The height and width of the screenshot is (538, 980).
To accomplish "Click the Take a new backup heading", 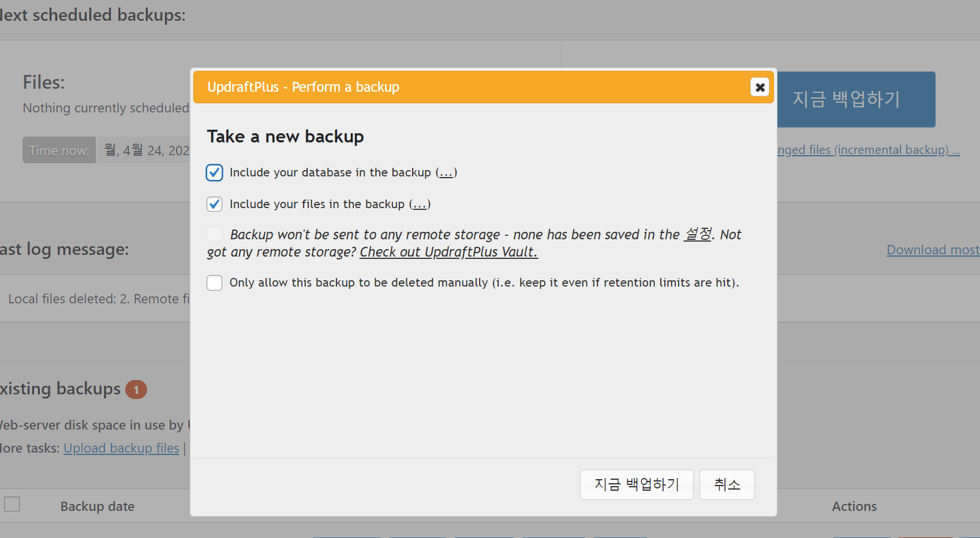I will (x=286, y=137).
